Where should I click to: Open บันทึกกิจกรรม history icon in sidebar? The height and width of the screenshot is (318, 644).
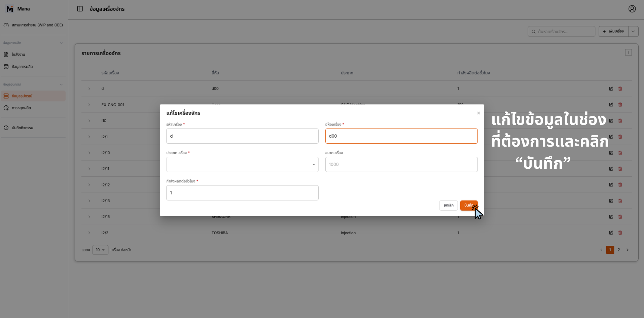6,128
